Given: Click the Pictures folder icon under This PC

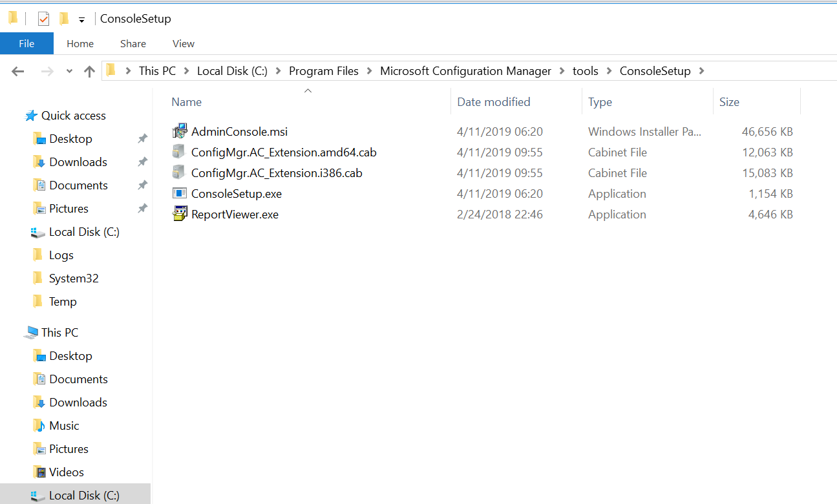Looking at the screenshot, I should [x=39, y=449].
